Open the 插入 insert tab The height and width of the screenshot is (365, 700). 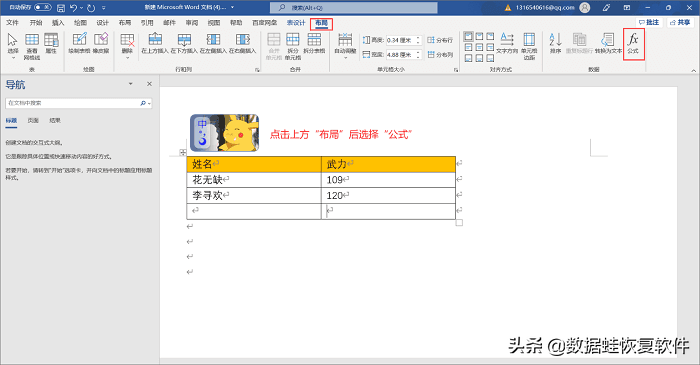point(58,23)
